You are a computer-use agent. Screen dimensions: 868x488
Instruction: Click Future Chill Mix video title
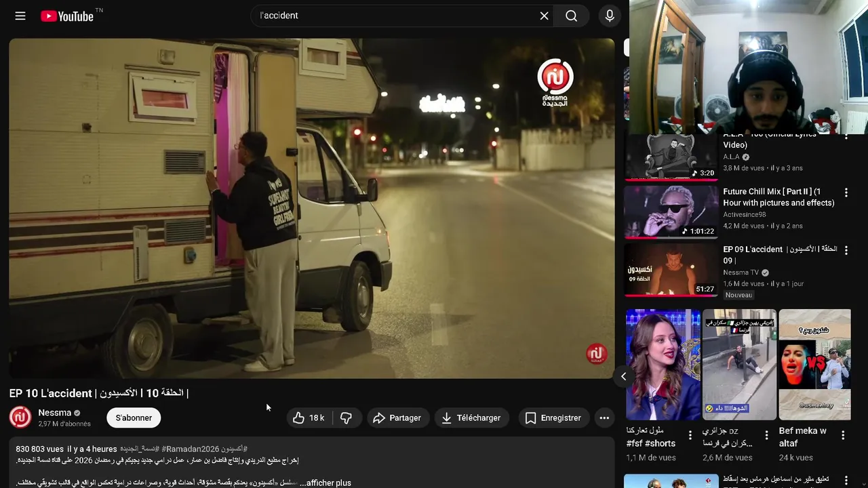point(778,197)
